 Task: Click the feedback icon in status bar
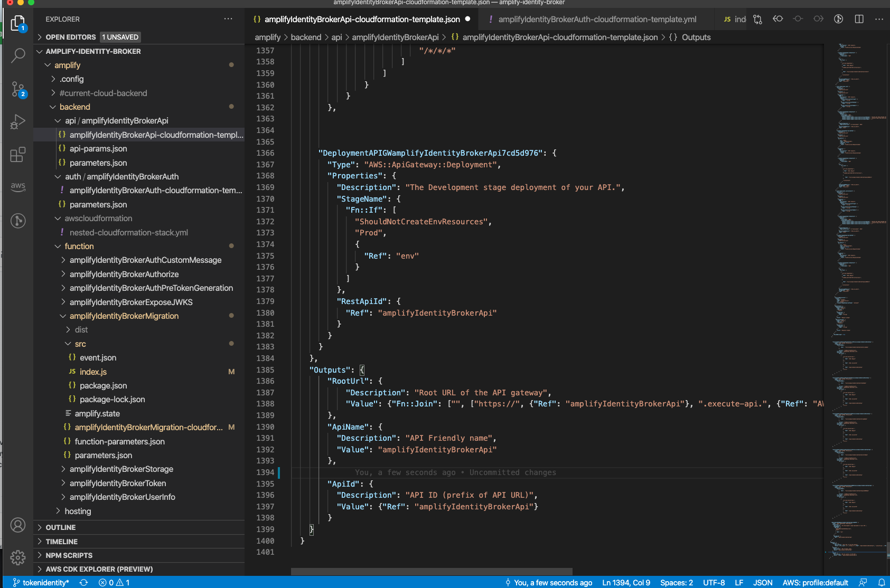(x=863, y=582)
